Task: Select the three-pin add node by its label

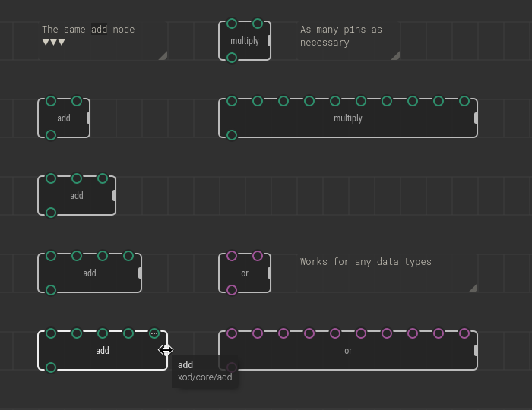Action: click(x=77, y=196)
